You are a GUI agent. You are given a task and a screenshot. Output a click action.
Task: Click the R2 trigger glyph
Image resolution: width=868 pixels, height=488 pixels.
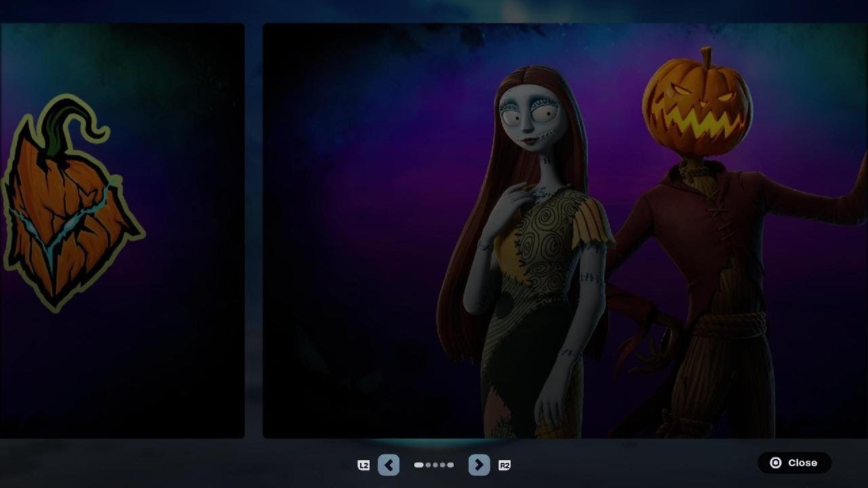point(505,465)
